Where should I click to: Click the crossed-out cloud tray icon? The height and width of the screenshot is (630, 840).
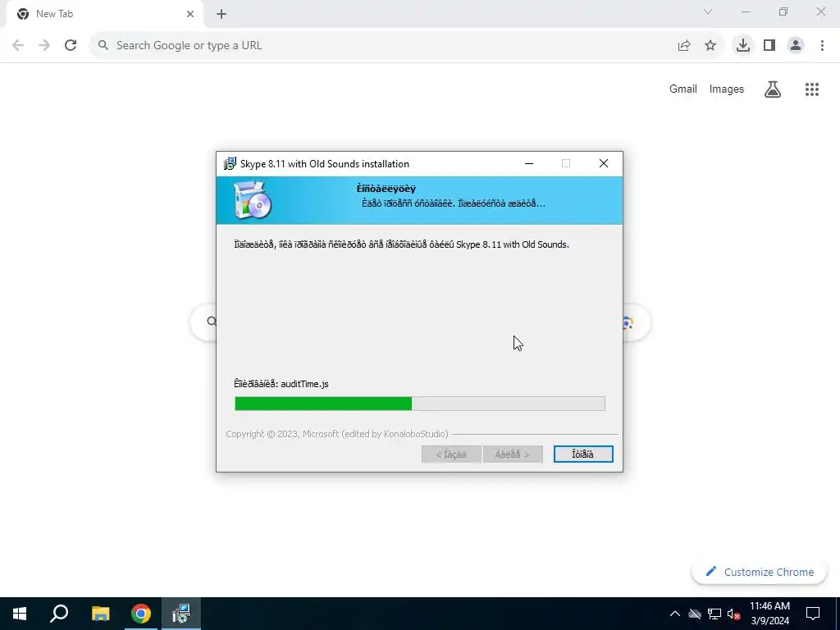click(694, 614)
